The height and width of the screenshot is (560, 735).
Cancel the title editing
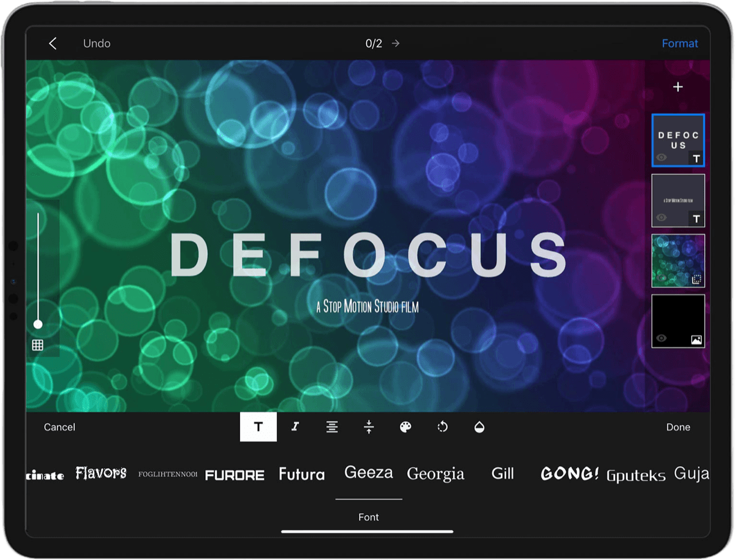point(59,427)
